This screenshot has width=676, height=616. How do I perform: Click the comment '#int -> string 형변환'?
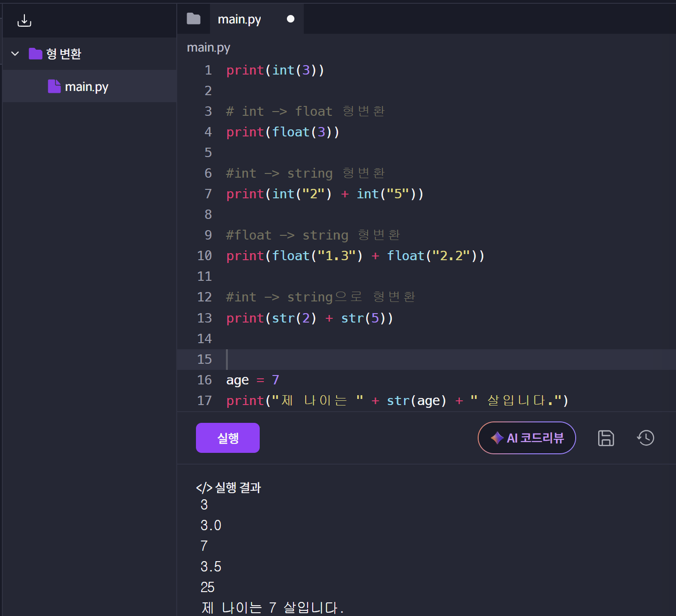click(306, 173)
